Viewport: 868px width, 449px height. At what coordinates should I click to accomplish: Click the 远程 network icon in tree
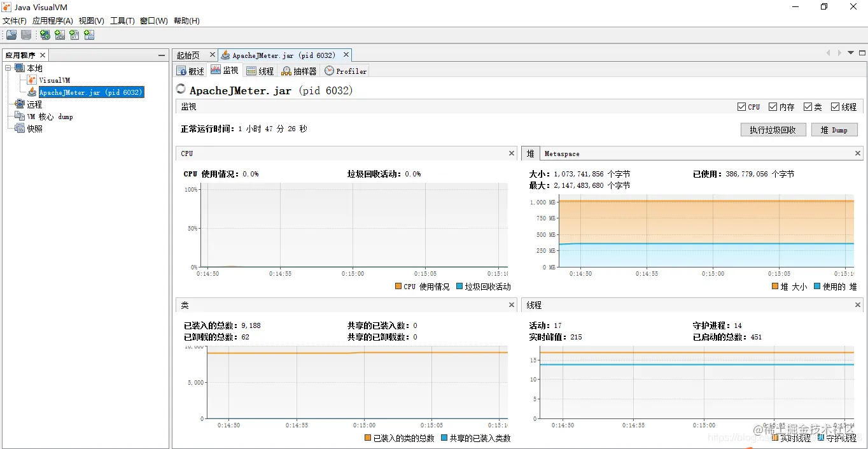19,104
